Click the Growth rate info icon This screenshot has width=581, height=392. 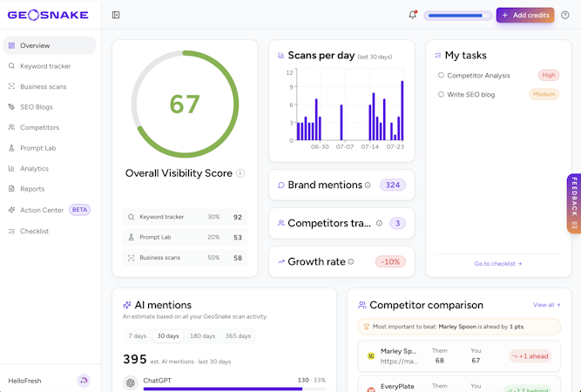click(351, 261)
